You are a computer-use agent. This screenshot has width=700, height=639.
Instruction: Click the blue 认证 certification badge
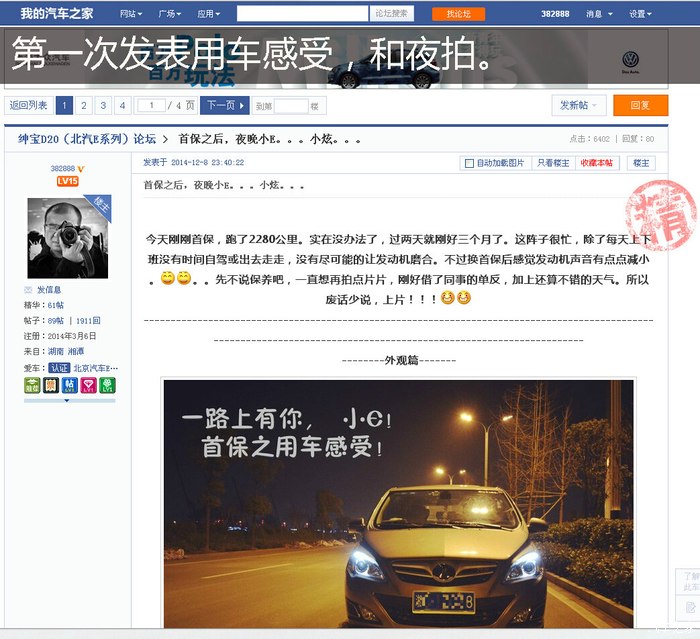60,368
